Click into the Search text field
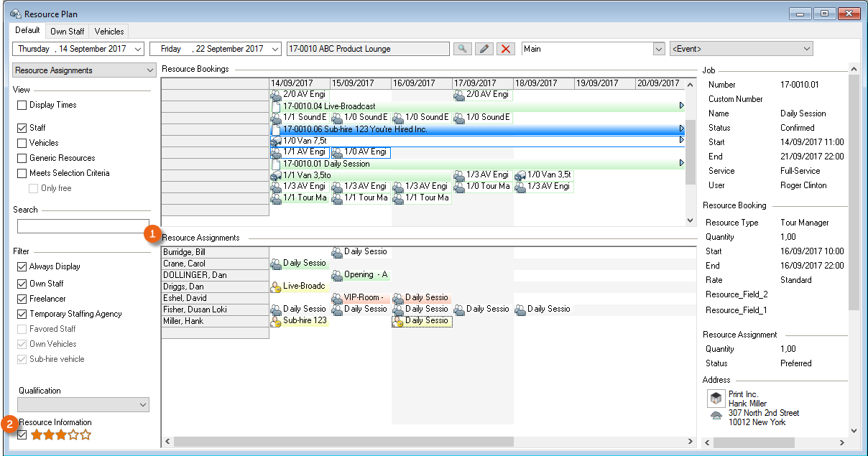Image resolution: width=868 pixels, height=456 pixels. pos(83,226)
